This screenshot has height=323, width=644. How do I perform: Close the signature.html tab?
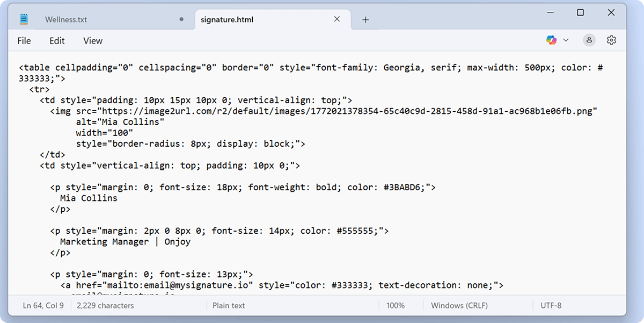point(336,18)
